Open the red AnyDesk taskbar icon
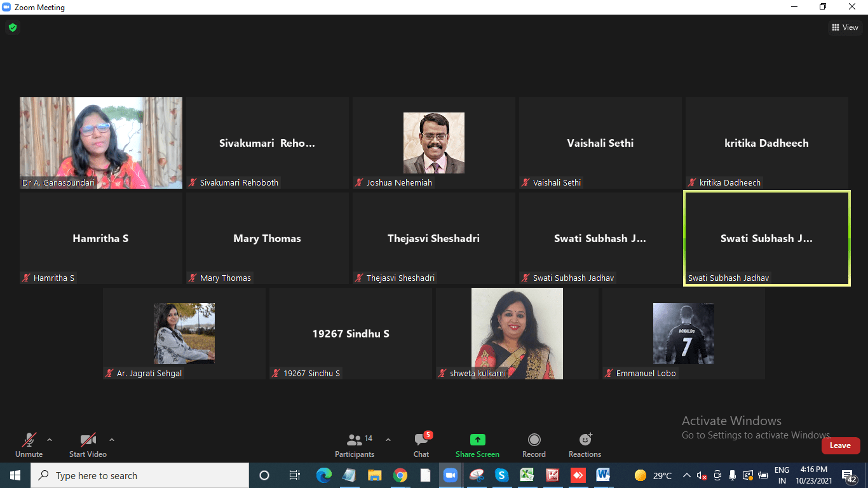868x488 pixels. [x=578, y=475]
